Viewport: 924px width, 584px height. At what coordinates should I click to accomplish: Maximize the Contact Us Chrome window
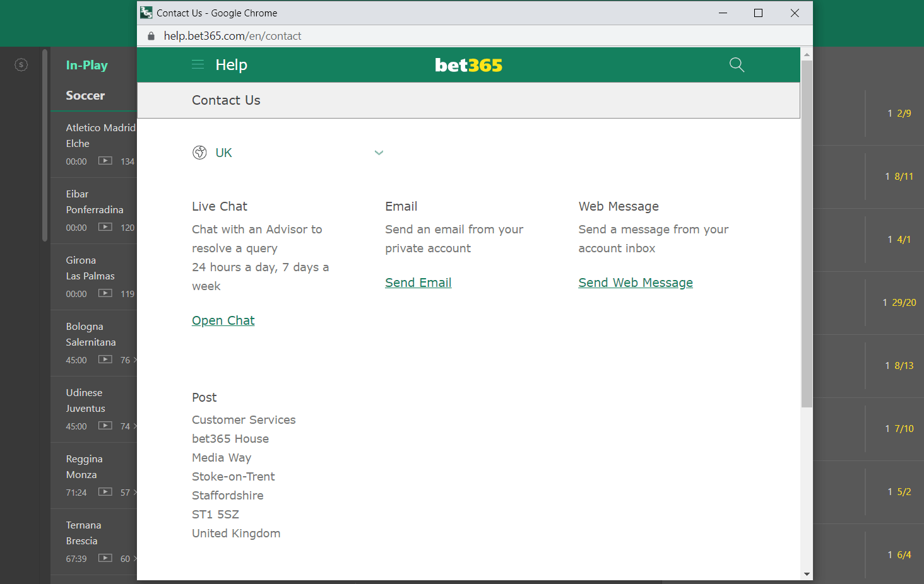click(758, 13)
